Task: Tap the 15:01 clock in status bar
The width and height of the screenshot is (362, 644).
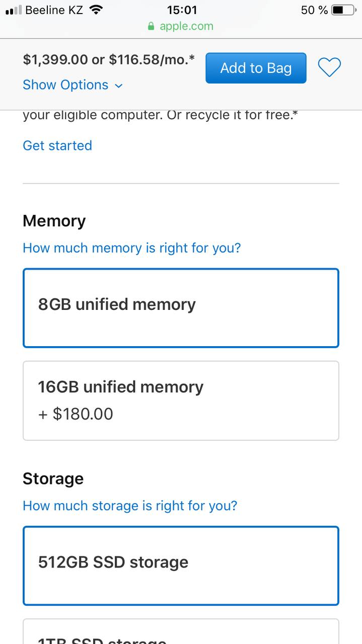Action: click(182, 10)
